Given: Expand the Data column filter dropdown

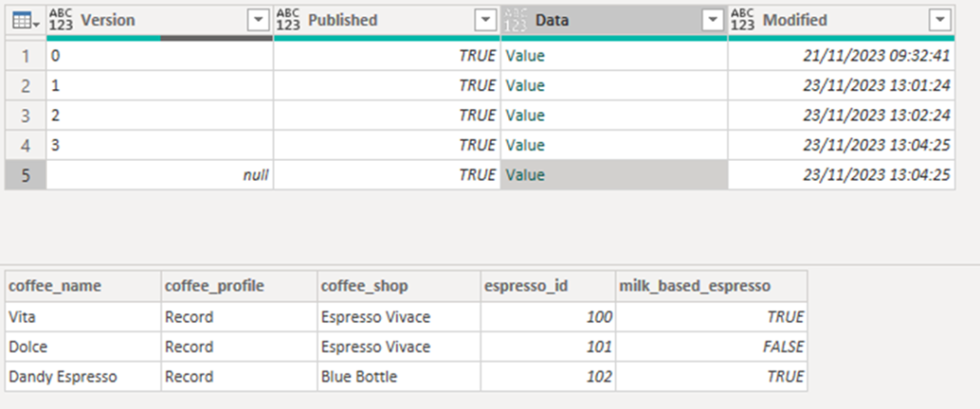Looking at the screenshot, I should pyautogui.click(x=713, y=21).
